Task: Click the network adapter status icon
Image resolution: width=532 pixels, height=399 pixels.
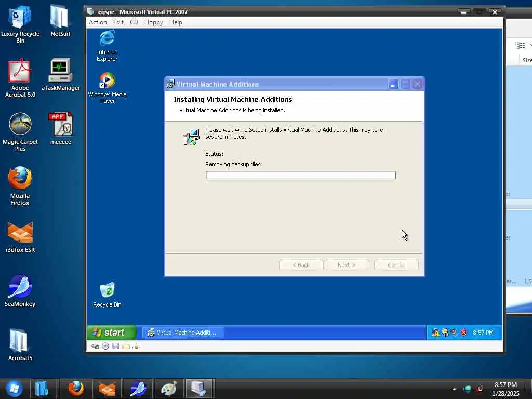Action: (137, 346)
